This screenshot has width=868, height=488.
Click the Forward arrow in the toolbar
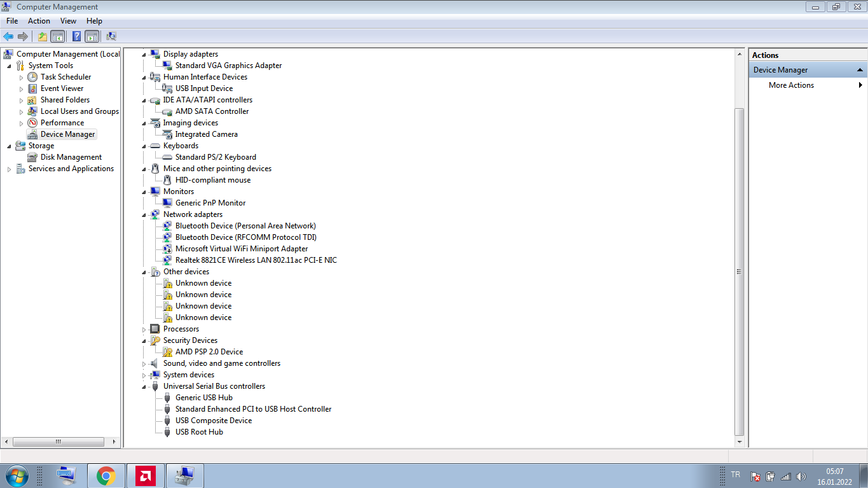[x=23, y=36]
